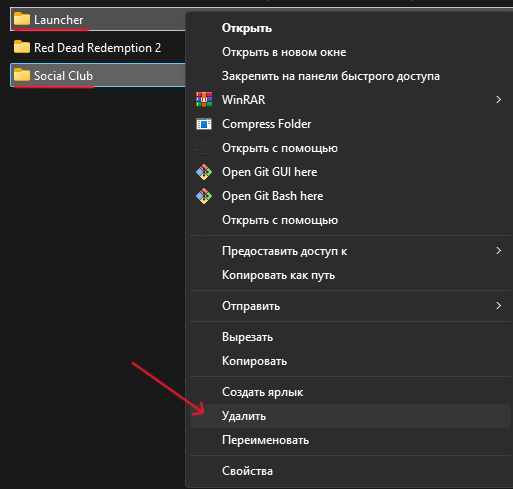Select Предоставить доступ к entry
This screenshot has width=513, height=489.
pyautogui.click(x=350, y=251)
